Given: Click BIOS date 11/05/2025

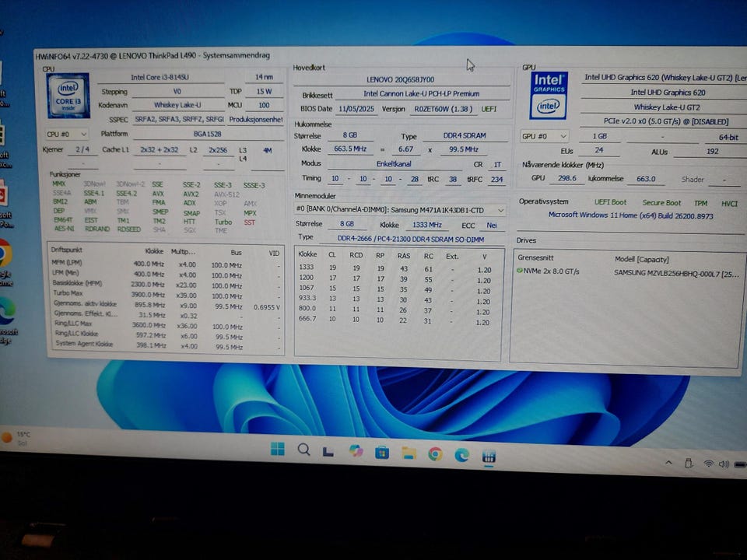Looking at the screenshot, I should click(x=356, y=109).
